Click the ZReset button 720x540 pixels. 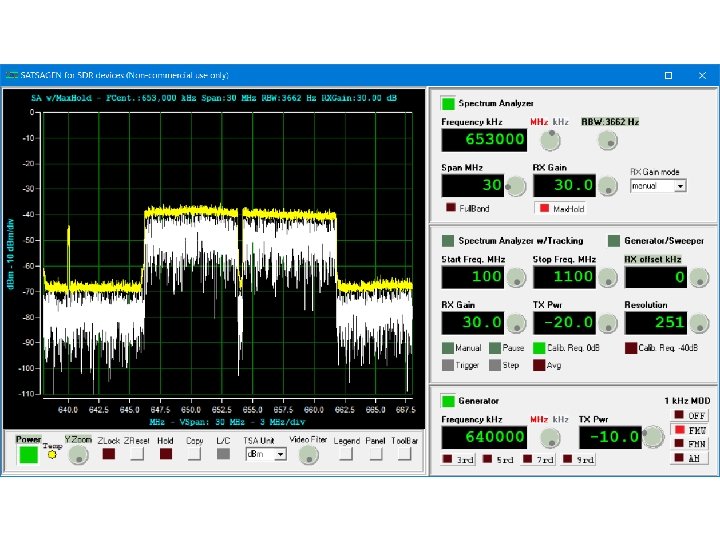click(x=137, y=454)
